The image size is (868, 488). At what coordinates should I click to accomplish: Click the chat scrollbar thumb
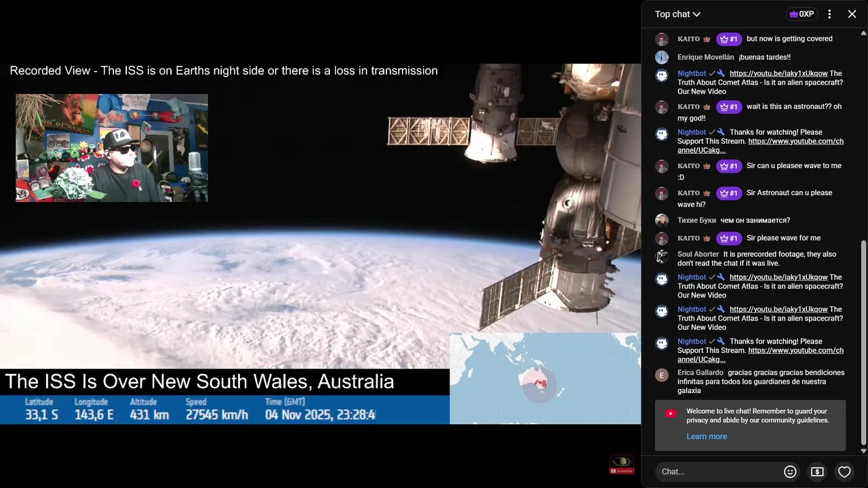pyautogui.click(x=863, y=342)
